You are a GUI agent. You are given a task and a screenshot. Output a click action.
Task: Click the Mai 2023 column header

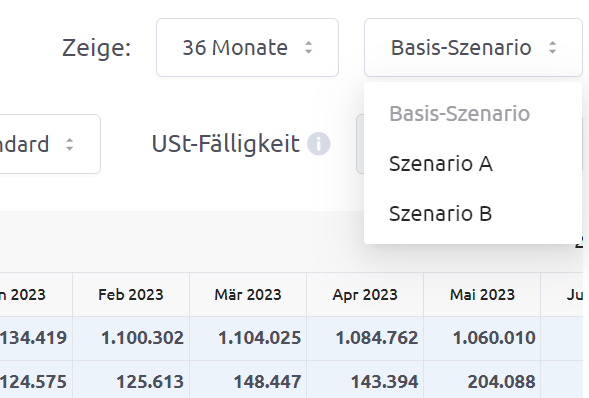482,295
